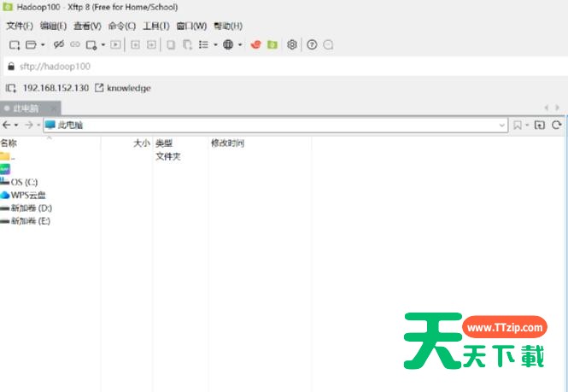
Task: Launch Xshell via the red icon
Action: pos(255,44)
